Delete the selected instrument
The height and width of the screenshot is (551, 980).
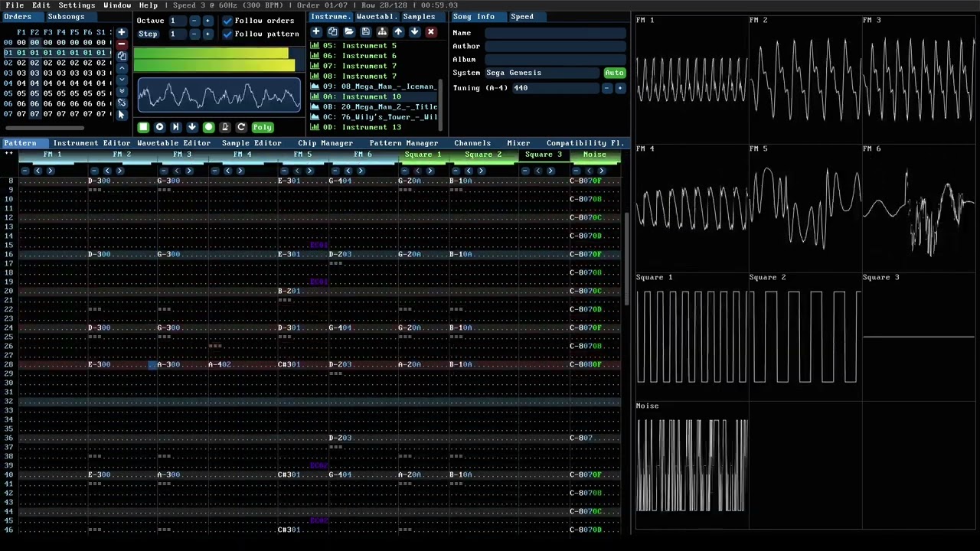click(x=430, y=32)
